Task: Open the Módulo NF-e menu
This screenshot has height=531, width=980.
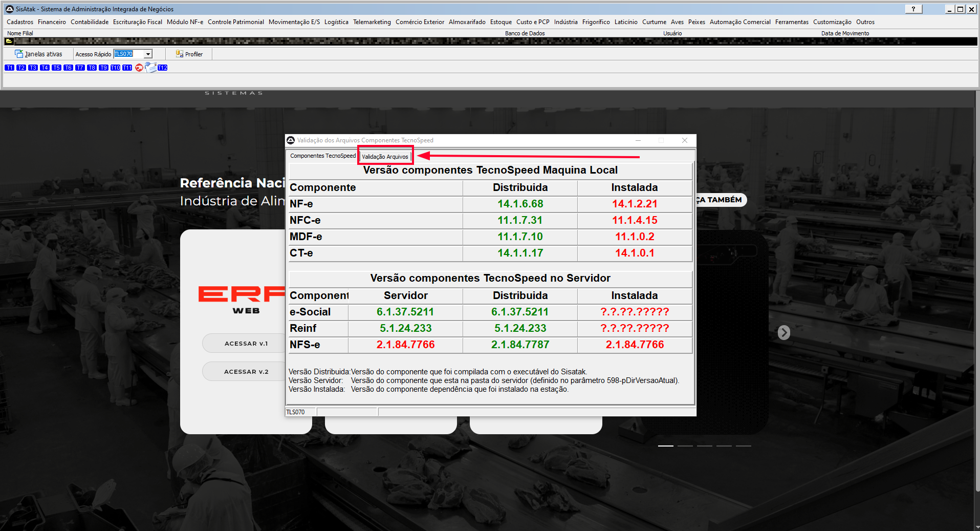Action: [185, 22]
